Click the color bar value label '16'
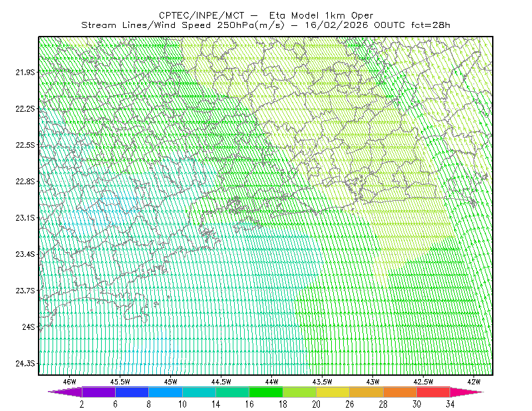The width and height of the screenshot is (532, 411). point(249,404)
